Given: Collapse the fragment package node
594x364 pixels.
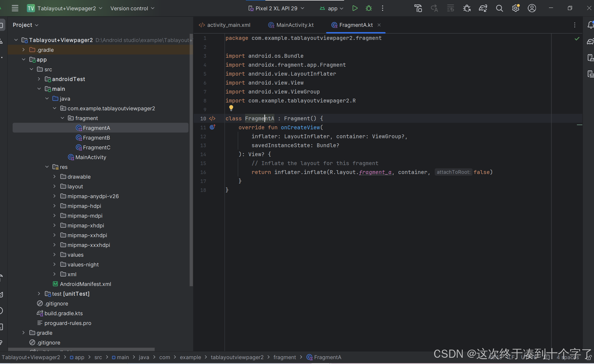Looking at the screenshot, I should 62,118.
